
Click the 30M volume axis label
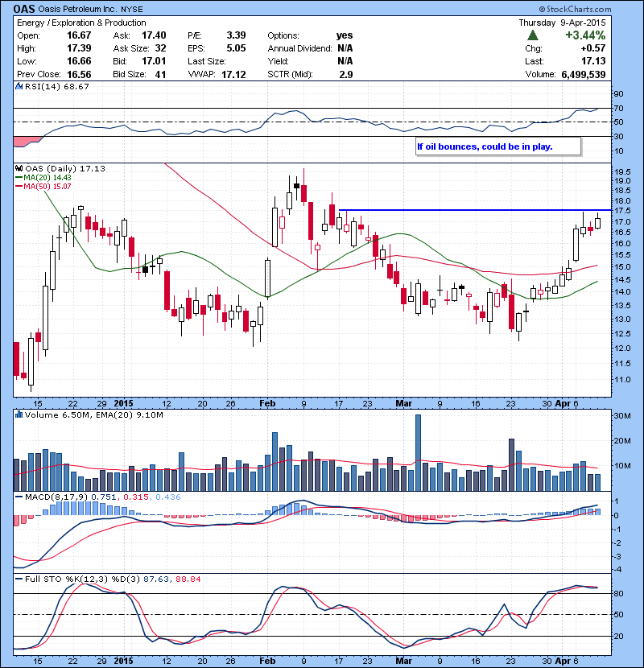[622, 416]
